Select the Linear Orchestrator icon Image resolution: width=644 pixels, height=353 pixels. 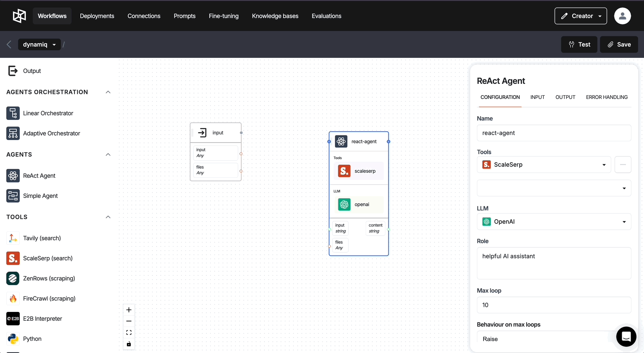(13, 113)
